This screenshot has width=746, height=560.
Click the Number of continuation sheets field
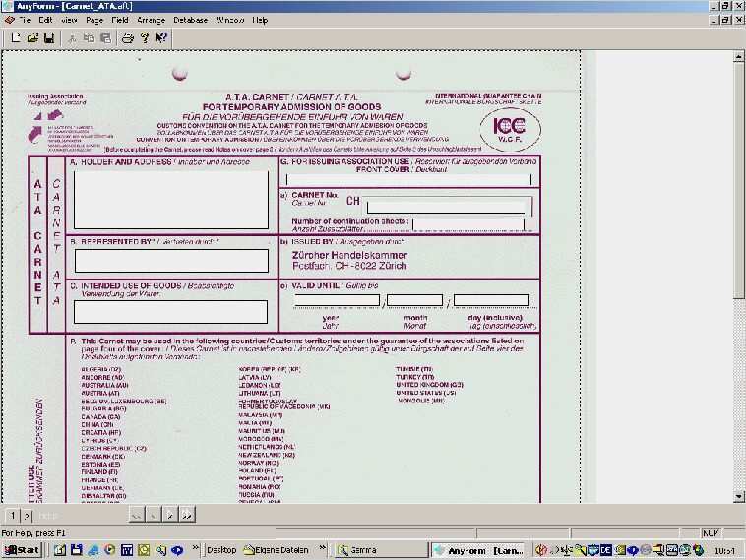[x=468, y=223]
